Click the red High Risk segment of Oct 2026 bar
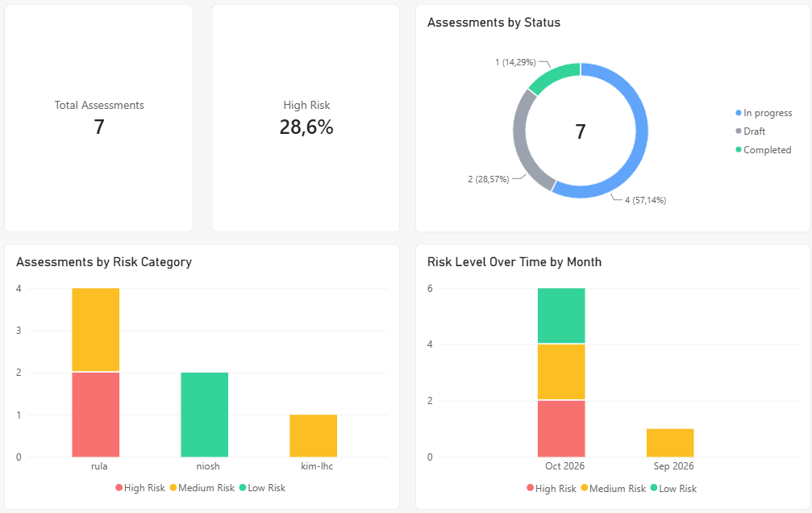 pyautogui.click(x=561, y=428)
